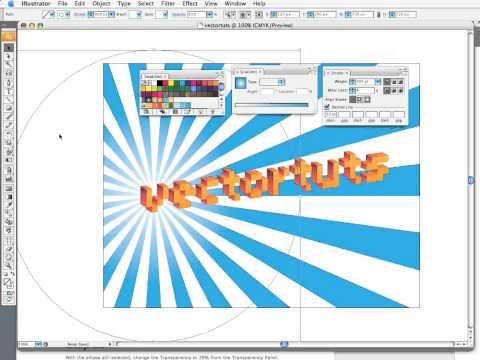Click the butt cap icon in Stroke panel
This screenshot has height=360, width=480.
pos(387,82)
